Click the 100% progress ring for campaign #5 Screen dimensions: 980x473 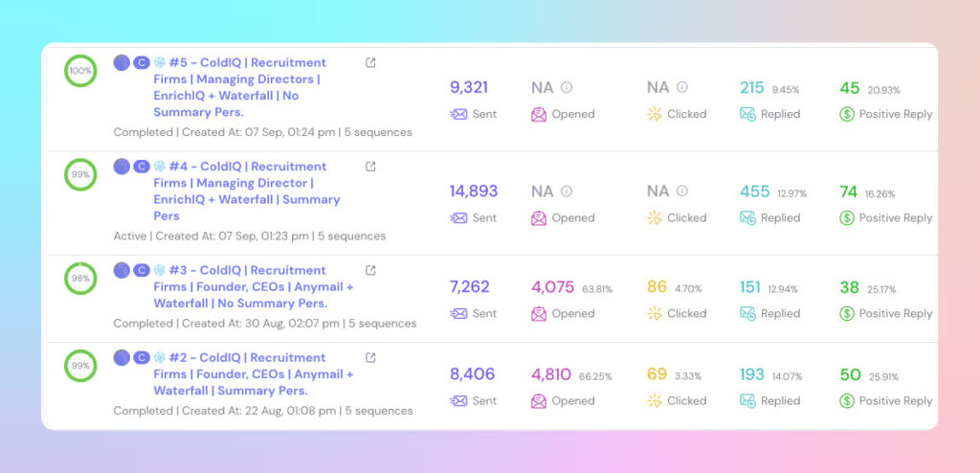[80, 71]
